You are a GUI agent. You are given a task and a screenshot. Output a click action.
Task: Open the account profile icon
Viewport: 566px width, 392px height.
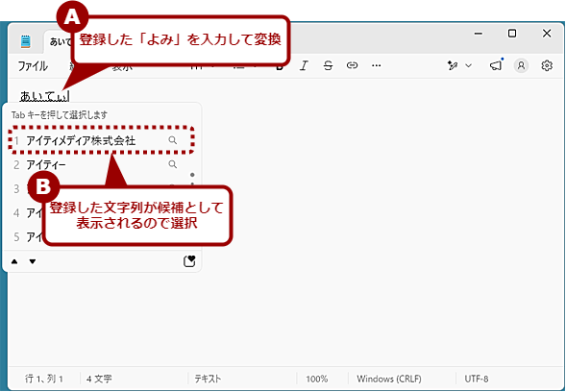point(521,65)
